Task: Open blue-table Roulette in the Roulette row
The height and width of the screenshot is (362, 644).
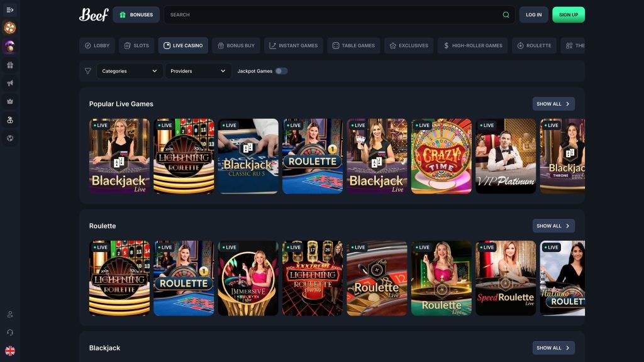Action: (184, 278)
